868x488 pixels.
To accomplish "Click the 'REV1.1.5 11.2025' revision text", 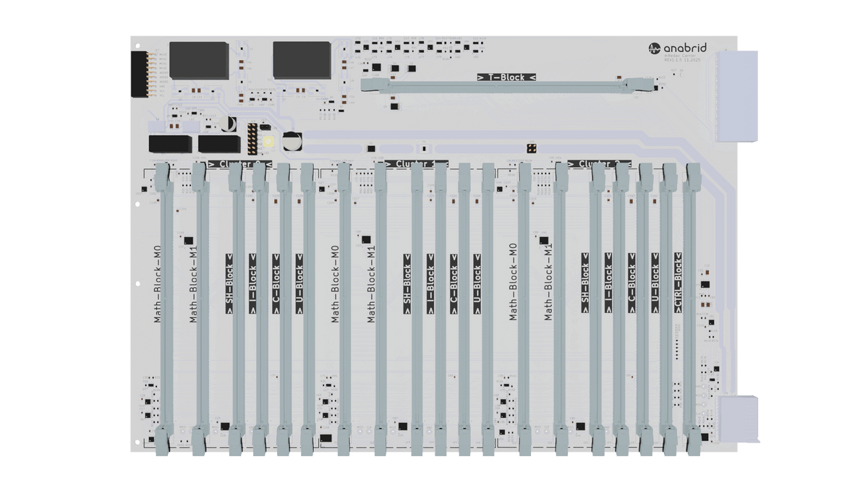I will 683,61.
